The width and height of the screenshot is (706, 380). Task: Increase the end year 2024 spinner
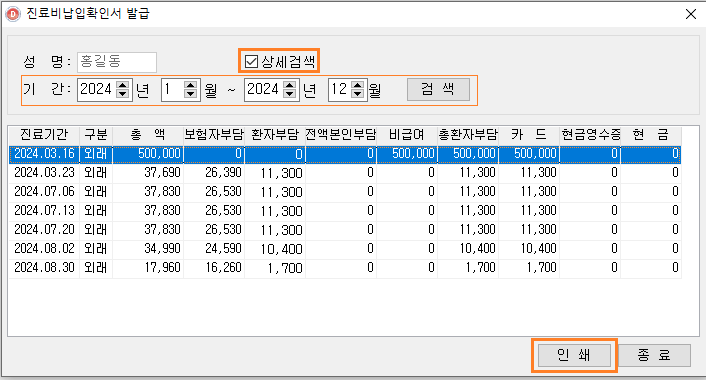[x=290, y=85]
